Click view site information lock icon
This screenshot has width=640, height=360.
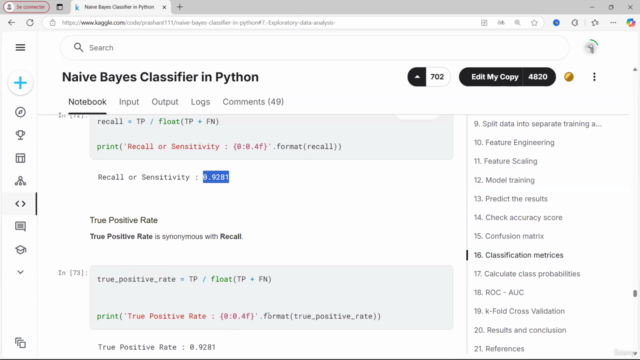click(53, 23)
